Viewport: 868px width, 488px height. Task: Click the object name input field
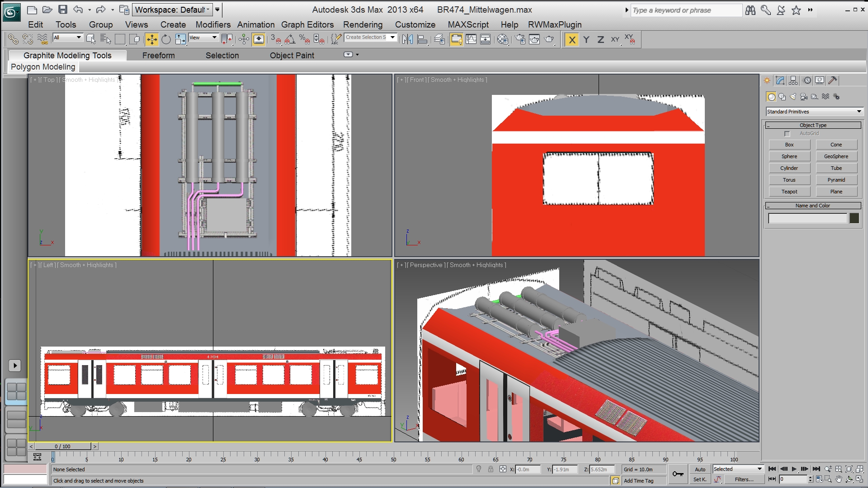(x=807, y=219)
